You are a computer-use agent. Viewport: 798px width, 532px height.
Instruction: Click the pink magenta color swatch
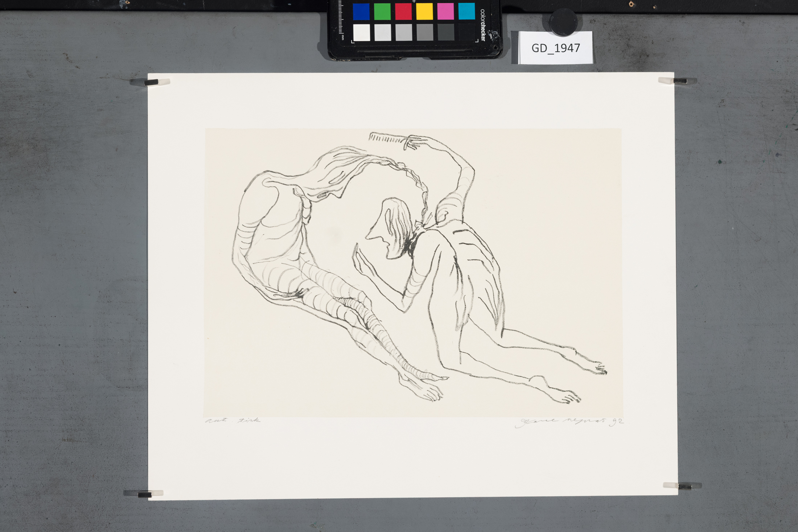tap(445, 12)
